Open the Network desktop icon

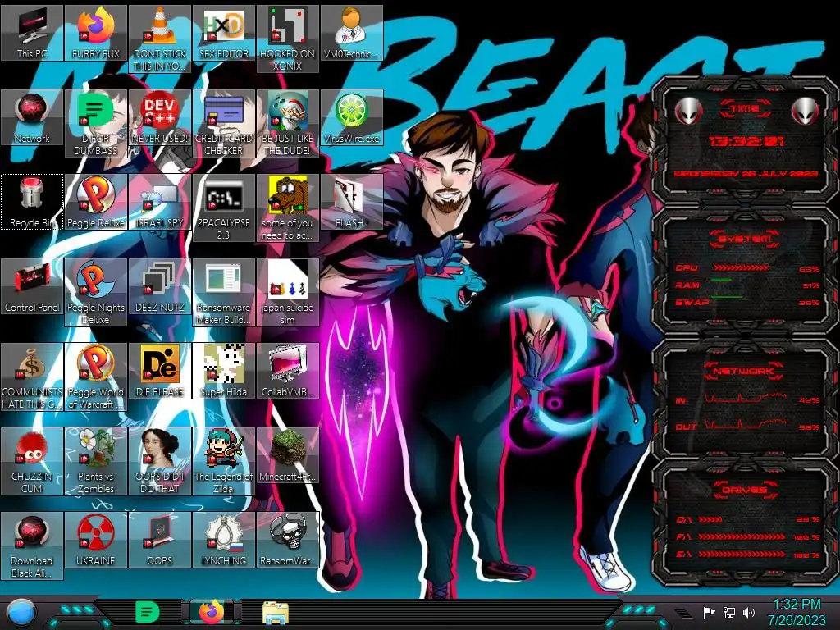pos(32,117)
